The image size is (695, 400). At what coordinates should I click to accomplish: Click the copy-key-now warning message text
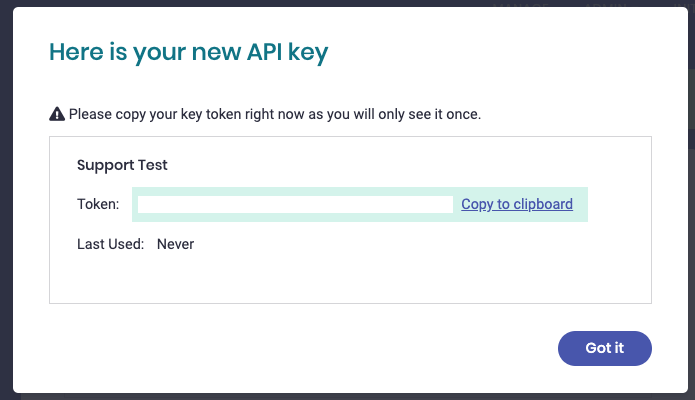pyautogui.click(x=275, y=114)
